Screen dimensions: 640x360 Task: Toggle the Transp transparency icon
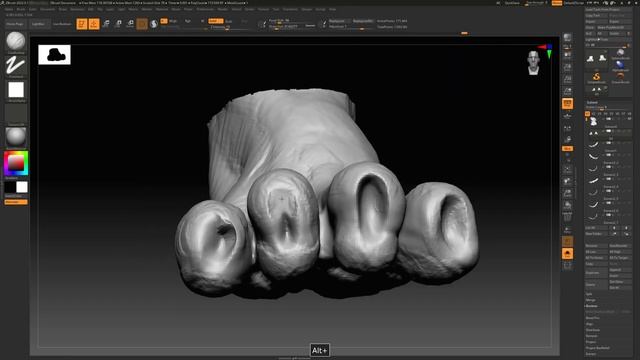pyautogui.click(x=567, y=230)
